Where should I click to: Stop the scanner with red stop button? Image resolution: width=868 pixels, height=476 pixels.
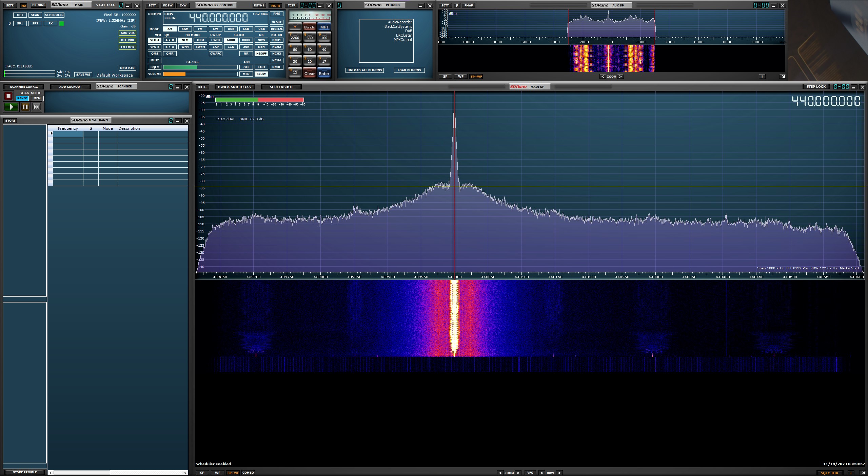pyautogui.click(x=8, y=96)
